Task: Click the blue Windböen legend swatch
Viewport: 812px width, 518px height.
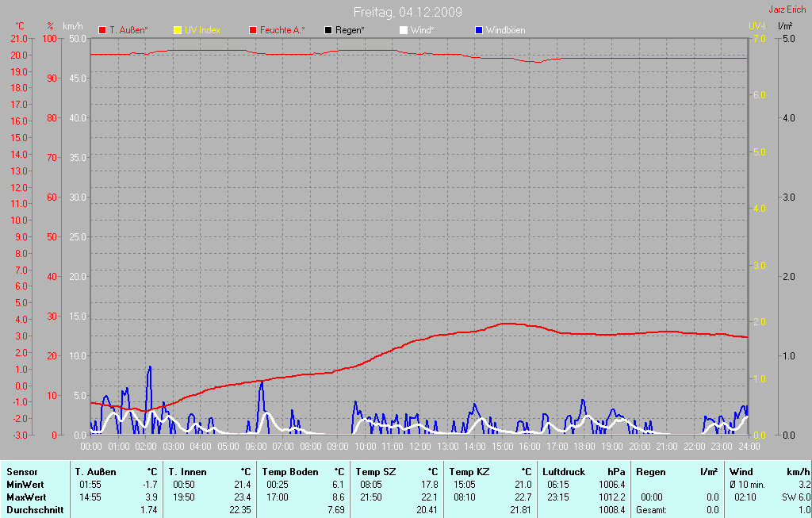Action: [x=478, y=30]
